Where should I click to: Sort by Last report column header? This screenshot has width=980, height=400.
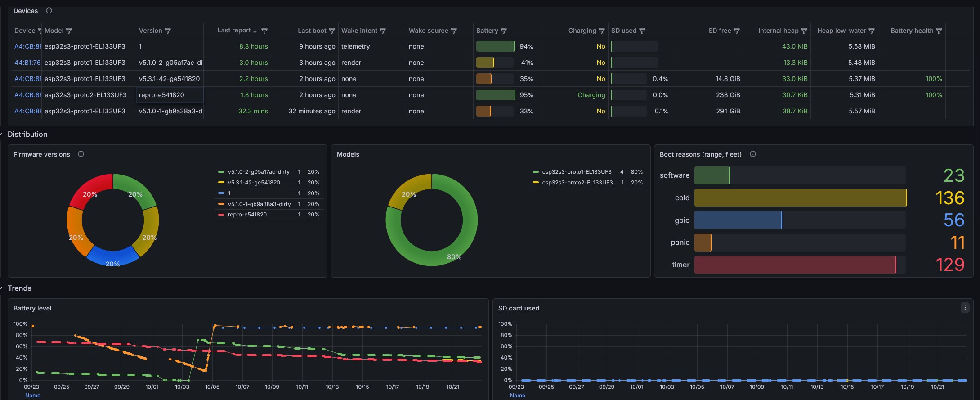click(234, 31)
